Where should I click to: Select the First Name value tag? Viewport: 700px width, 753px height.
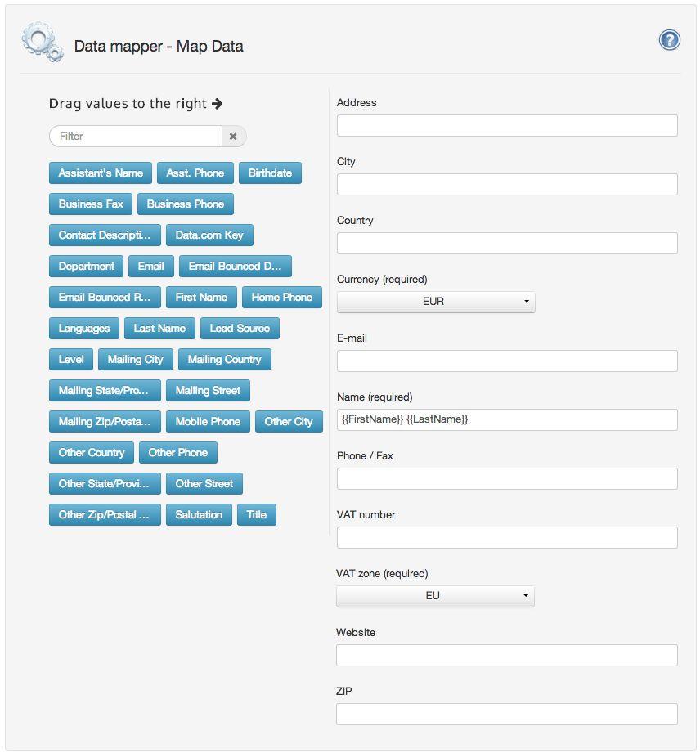[x=201, y=298]
